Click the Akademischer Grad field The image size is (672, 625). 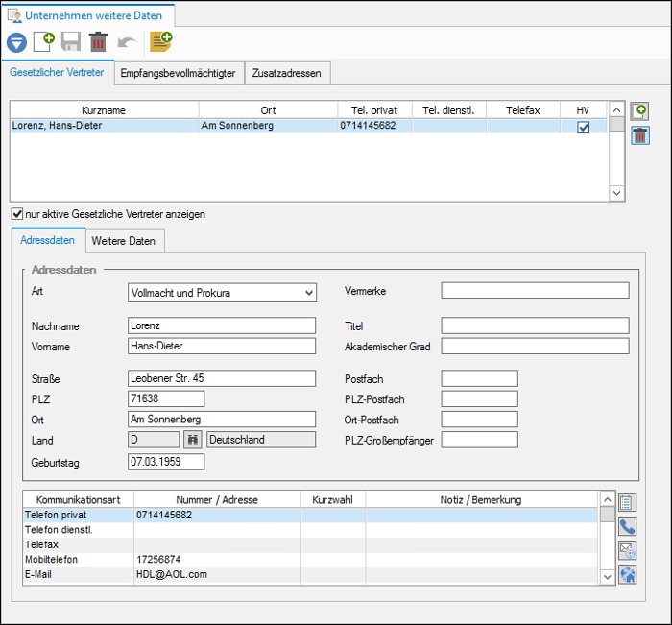click(x=536, y=346)
